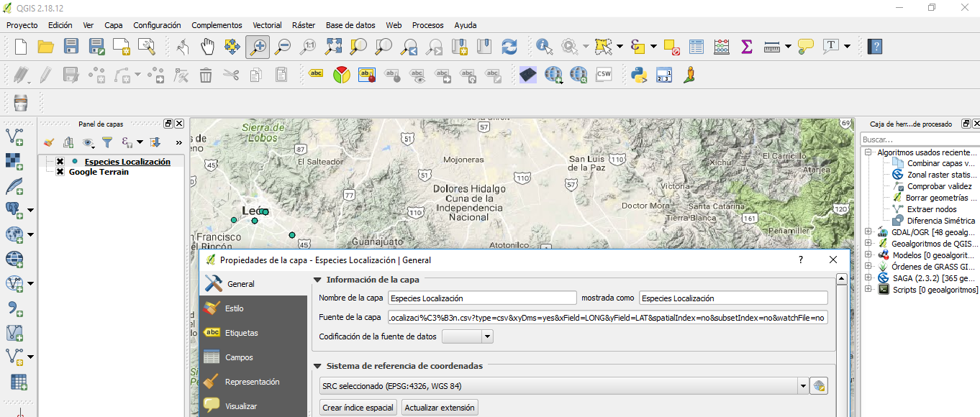This screenshot has width=980, height=417.
Task: Switch to the Representación properties tab
Action: 253,382
